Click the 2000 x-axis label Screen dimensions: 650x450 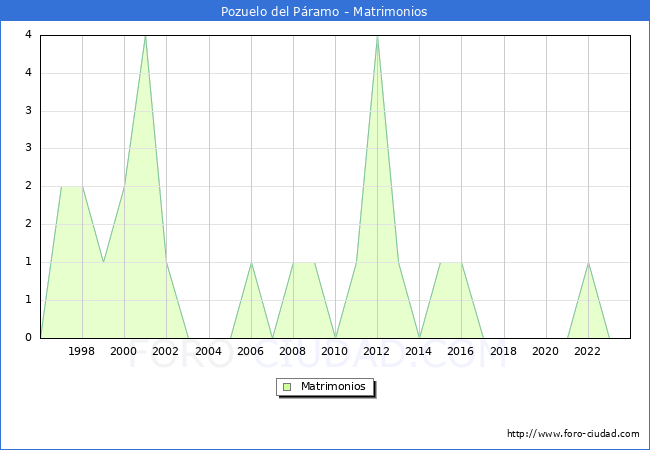pyautogui.click(x=124, y=351)
